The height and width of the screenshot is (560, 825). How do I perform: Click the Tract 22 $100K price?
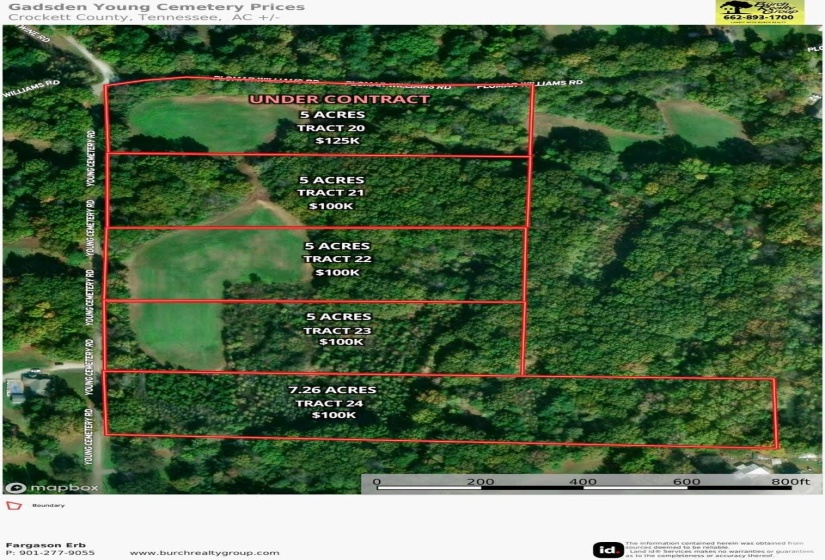tap(337, 272)
